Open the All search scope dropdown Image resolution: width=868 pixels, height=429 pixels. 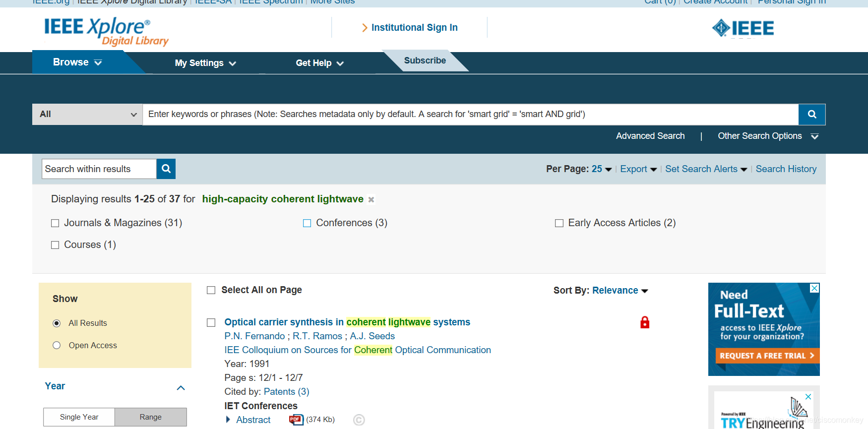[x=87, y=114]
